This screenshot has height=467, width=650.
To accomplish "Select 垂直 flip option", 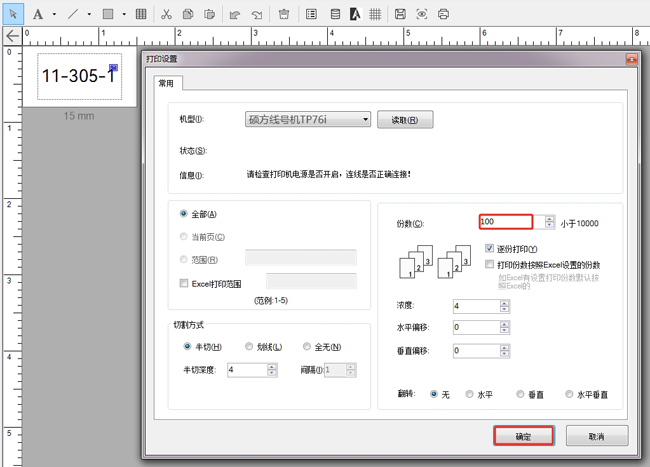I will 520,394.
